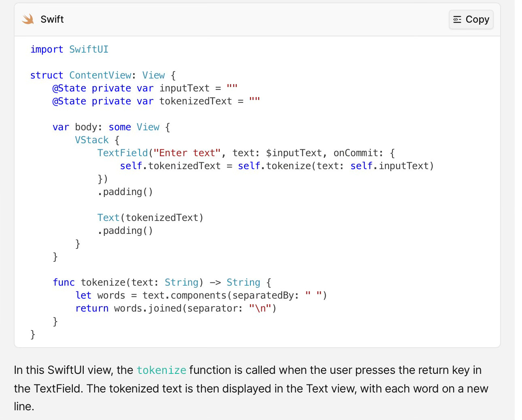Click the import SwiftUI statement

click(x=69, y=49)
